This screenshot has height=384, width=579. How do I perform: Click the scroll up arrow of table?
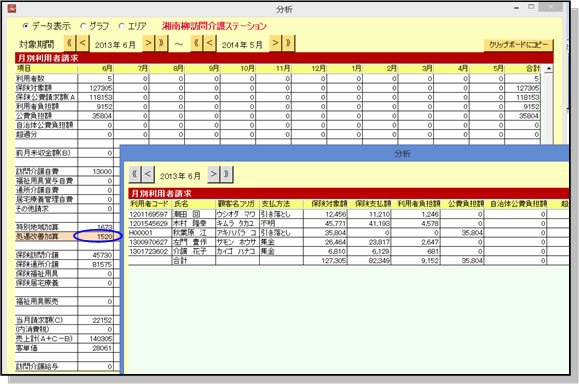549,69
